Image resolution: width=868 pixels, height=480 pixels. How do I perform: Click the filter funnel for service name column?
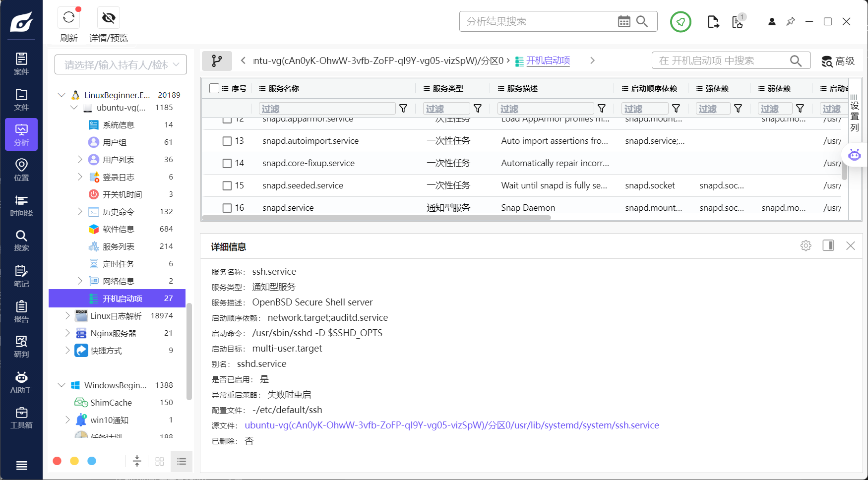point(403,108)
